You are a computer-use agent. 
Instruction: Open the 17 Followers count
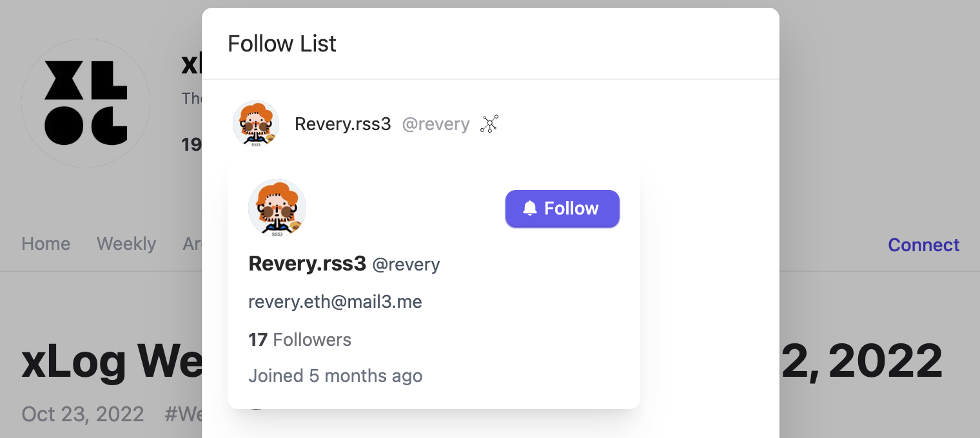[300, 339]
